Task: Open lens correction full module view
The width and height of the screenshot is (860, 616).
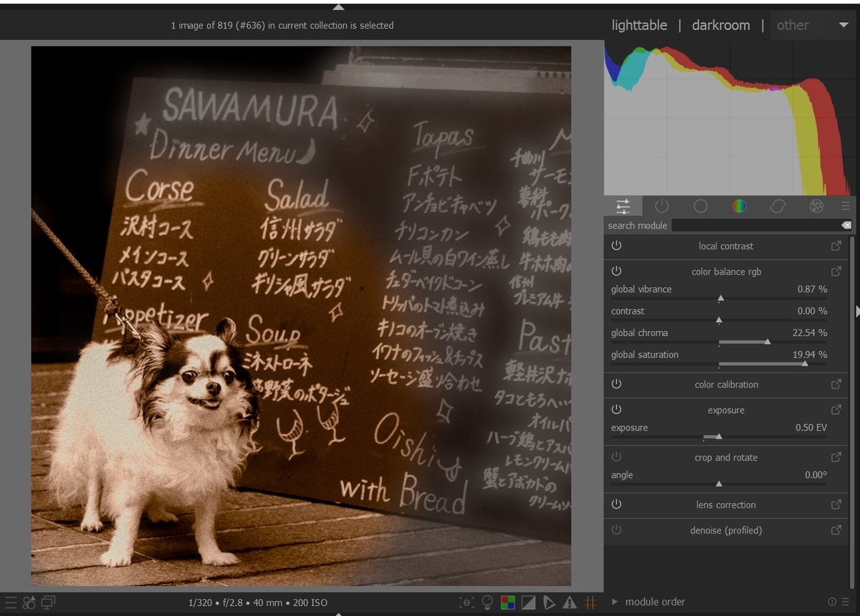Action: point(836,505)
